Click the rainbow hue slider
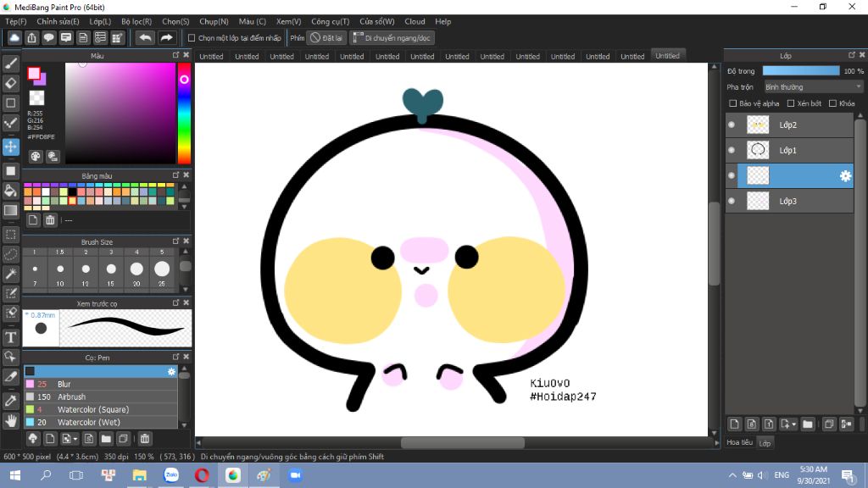This screenshot has width=868, height=488. [x=184, y=114]
